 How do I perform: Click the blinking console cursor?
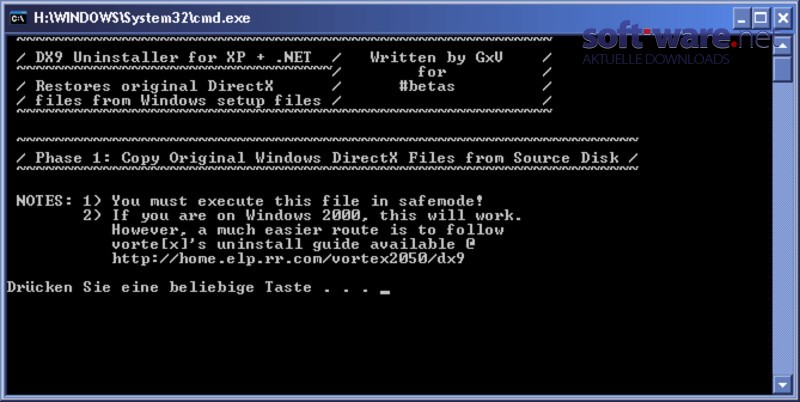click(385, 292)
